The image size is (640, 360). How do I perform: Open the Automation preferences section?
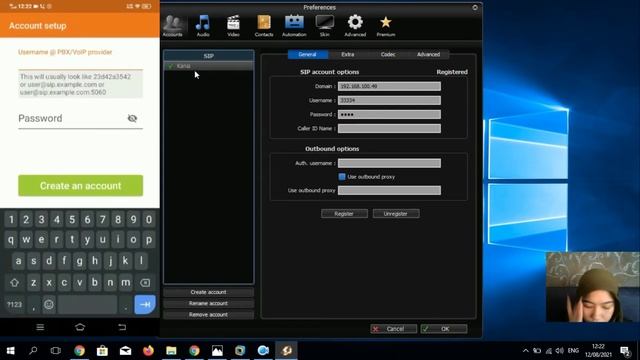pyautogui.click(x=294, y=26)
